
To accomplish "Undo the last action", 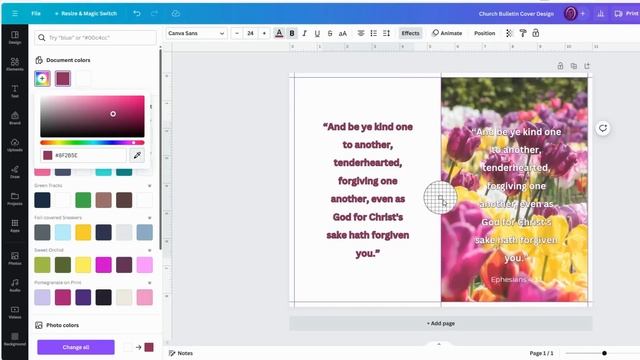I will (137, 13).
